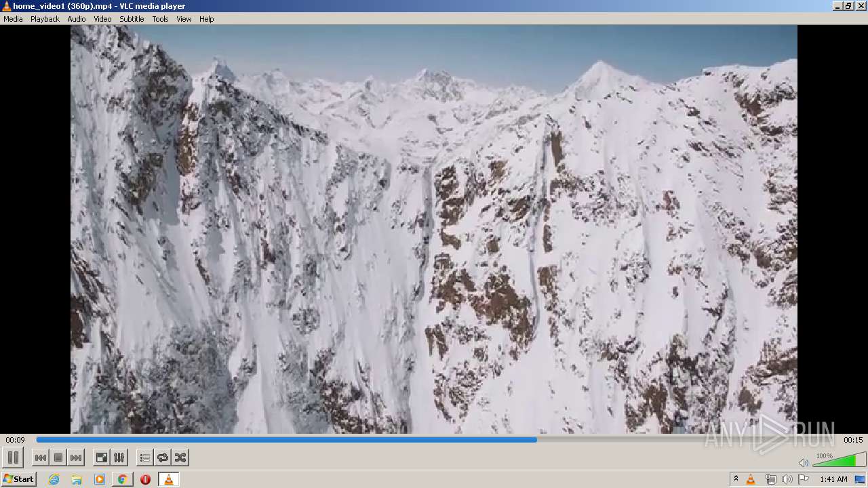
Task: Pause the video playback
Action: pos(13,457)
